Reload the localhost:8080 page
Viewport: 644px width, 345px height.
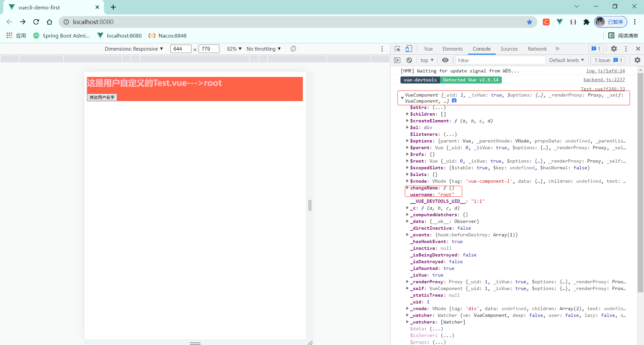36,22
